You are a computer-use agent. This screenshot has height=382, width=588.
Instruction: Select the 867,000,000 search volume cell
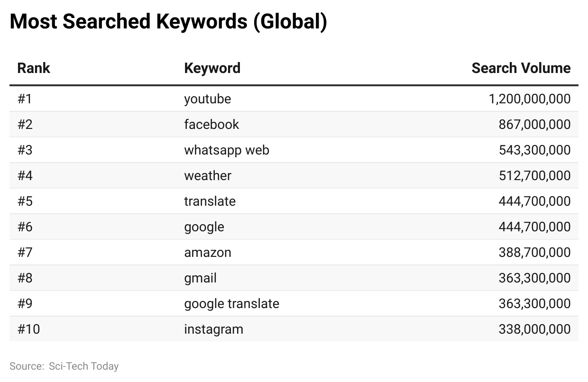pyautogui.click(x=534, y=125)
